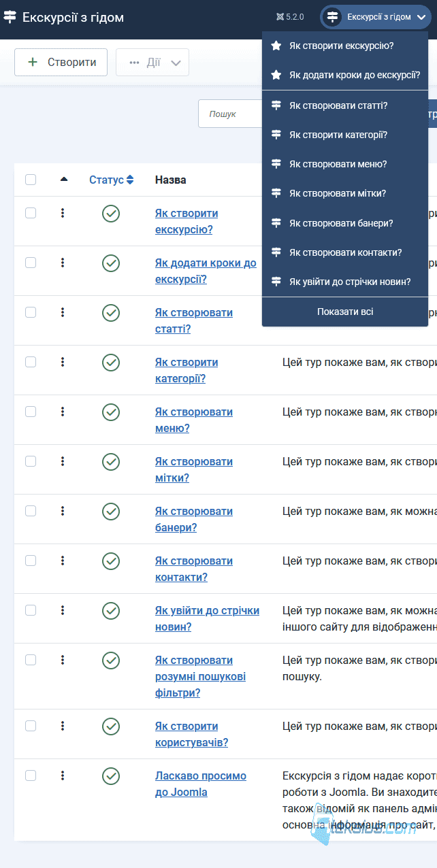Check the box for Як додати кроки до екскурсії?
437x868 pixels.
[31, 263]
